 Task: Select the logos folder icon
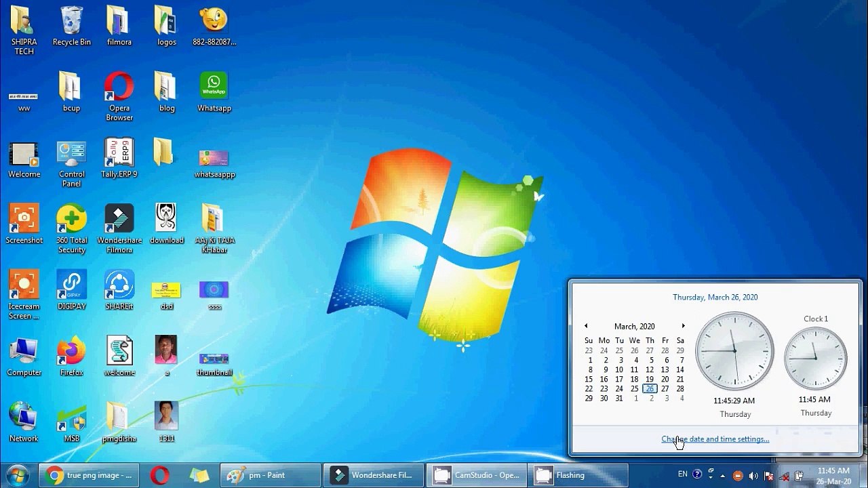click(x=166, y=27)
